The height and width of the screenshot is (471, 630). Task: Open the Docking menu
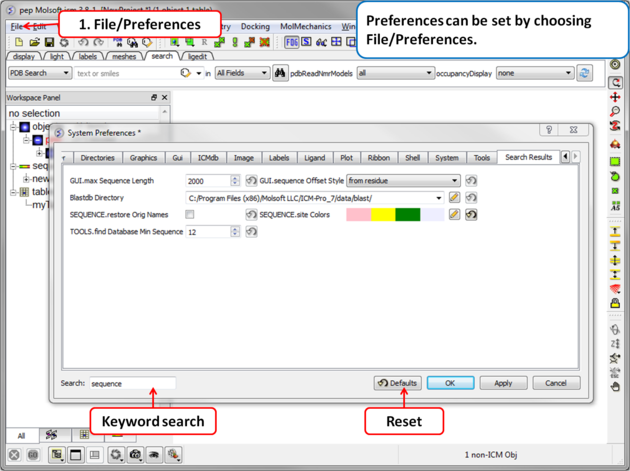(255, 27)
